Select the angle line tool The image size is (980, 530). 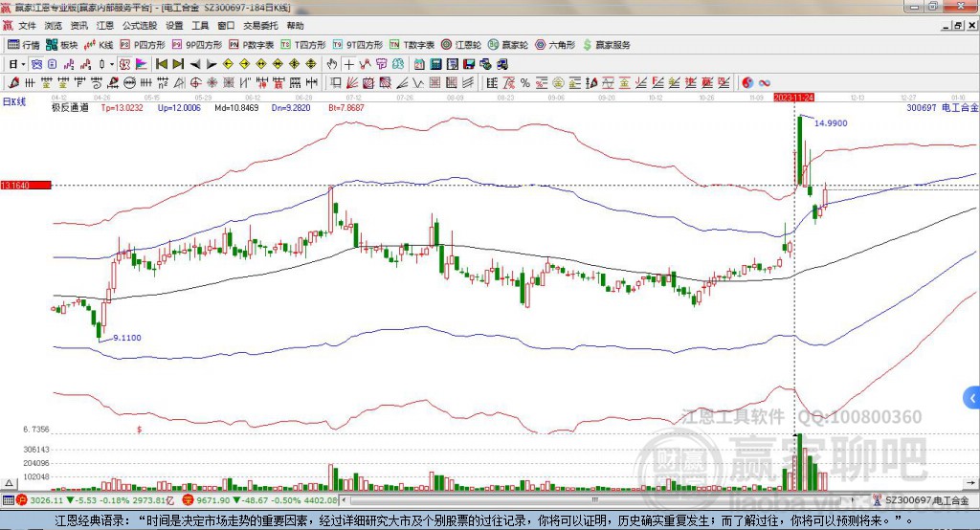[403, 82]
